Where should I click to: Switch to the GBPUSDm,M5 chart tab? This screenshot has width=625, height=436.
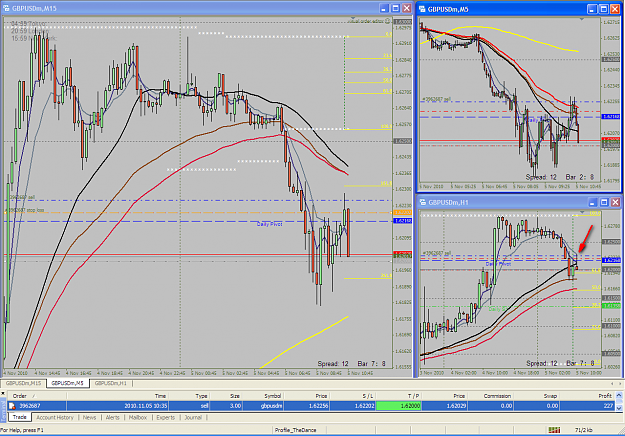(x=67, y=383)
